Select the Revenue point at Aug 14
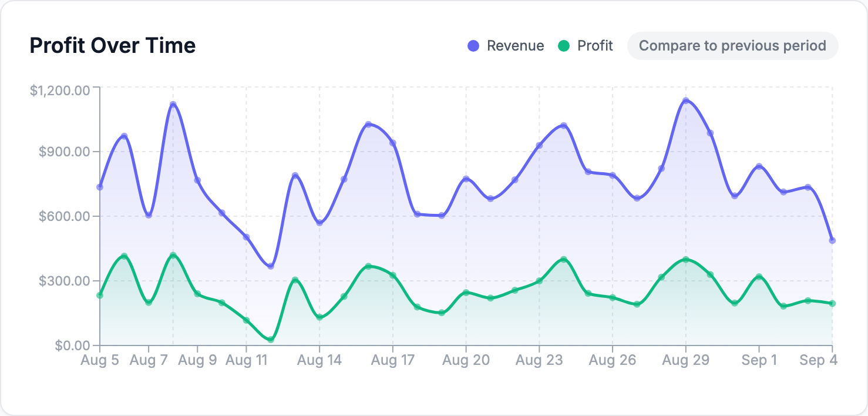Image resolution: width=868 pixels, height=416 pixels. (x=319, y=223)
